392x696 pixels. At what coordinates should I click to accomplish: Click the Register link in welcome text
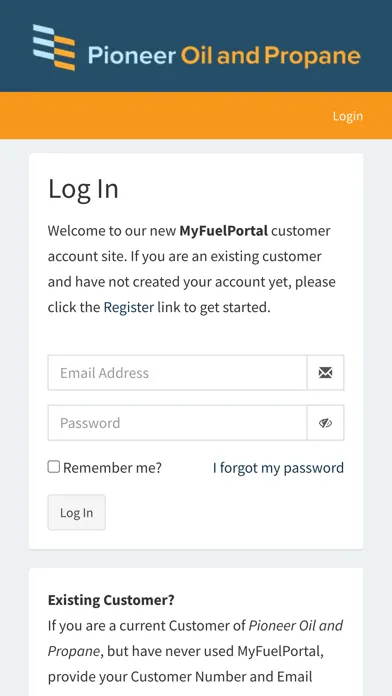(x=129, y=307)
